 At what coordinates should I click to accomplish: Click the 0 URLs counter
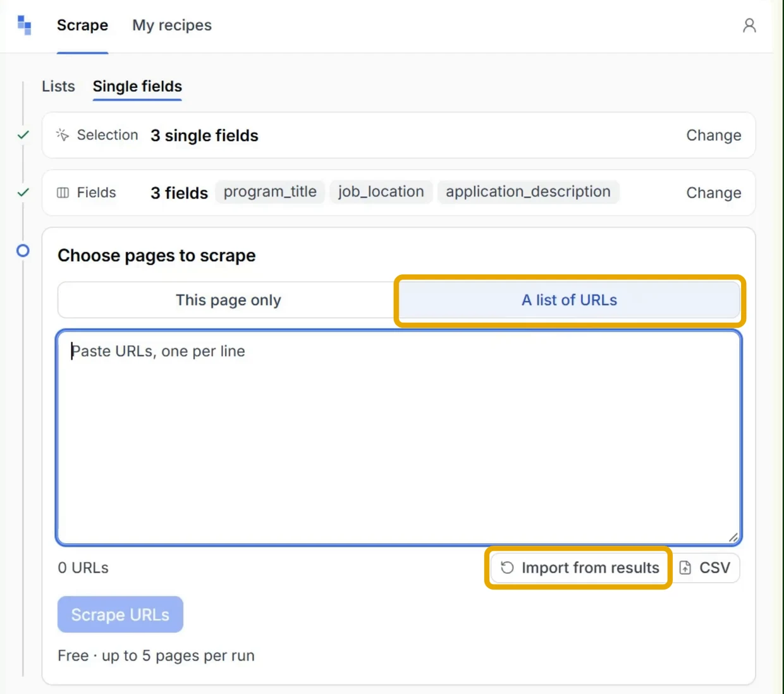click(83, 568)
